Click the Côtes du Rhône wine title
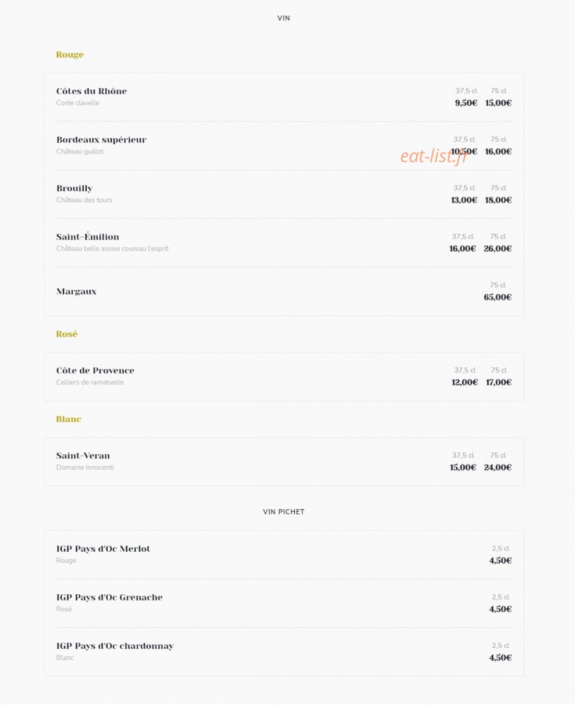Viewport: 575px width, 728px height. click(x=91, y=91)
